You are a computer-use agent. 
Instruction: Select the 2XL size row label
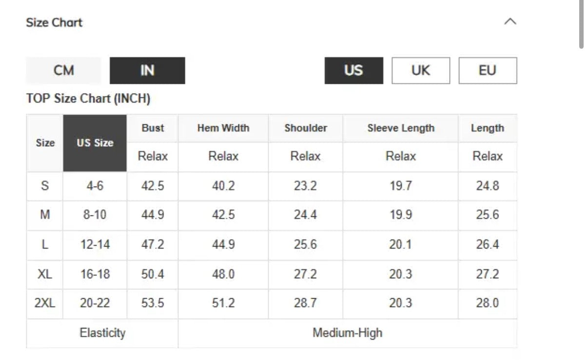45,303
